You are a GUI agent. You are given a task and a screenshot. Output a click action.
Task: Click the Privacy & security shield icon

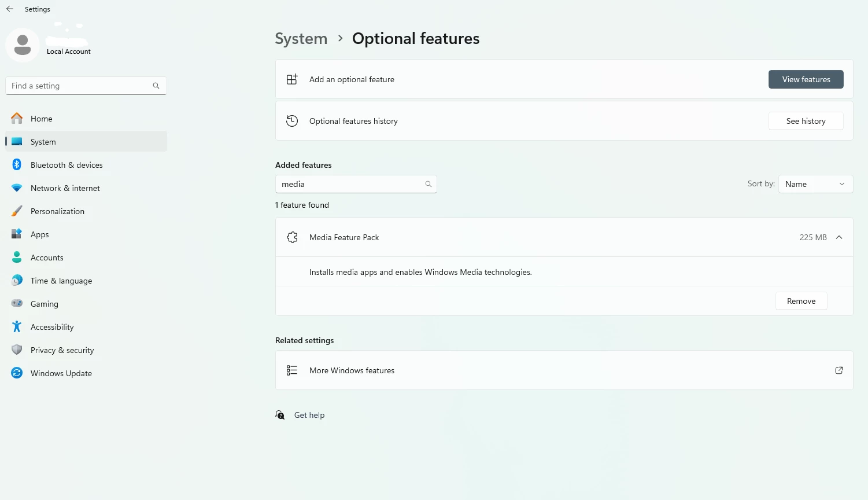pos(17,350)
